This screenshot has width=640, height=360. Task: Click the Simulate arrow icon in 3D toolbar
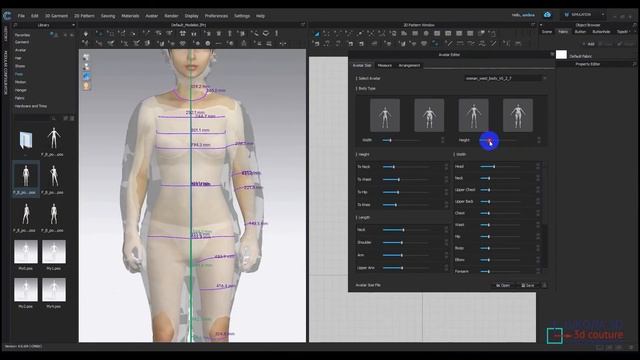pyautogui.click(x=86, y=33)
